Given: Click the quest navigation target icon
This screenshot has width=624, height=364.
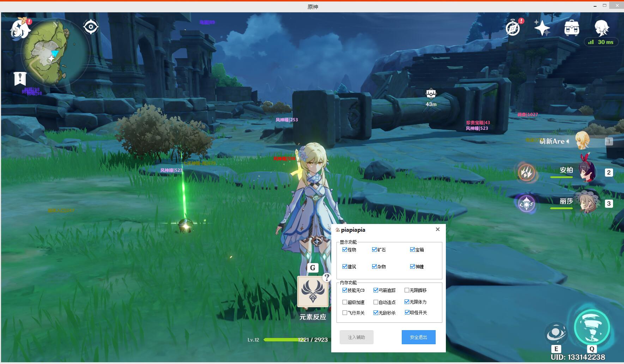Looking at the screenshot, I should pyautogui.click(x=91, y=27).
